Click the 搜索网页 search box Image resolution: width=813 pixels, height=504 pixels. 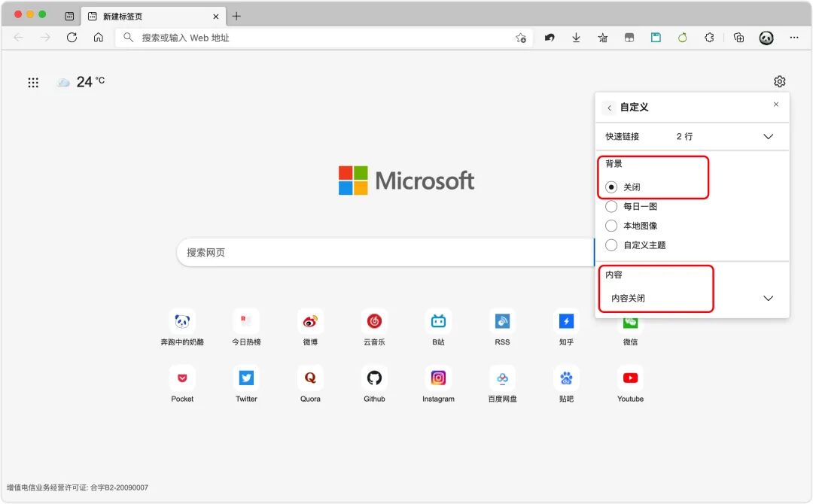coord(385,252)
